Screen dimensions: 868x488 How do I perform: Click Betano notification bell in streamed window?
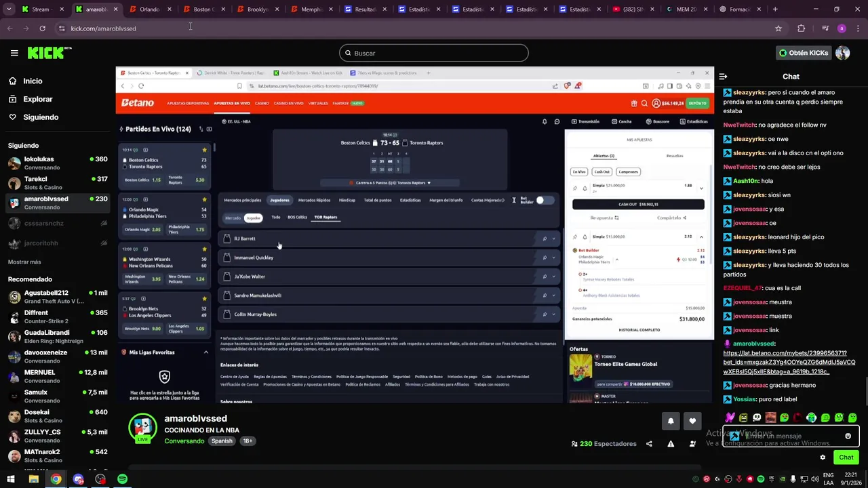click(544, 121)
